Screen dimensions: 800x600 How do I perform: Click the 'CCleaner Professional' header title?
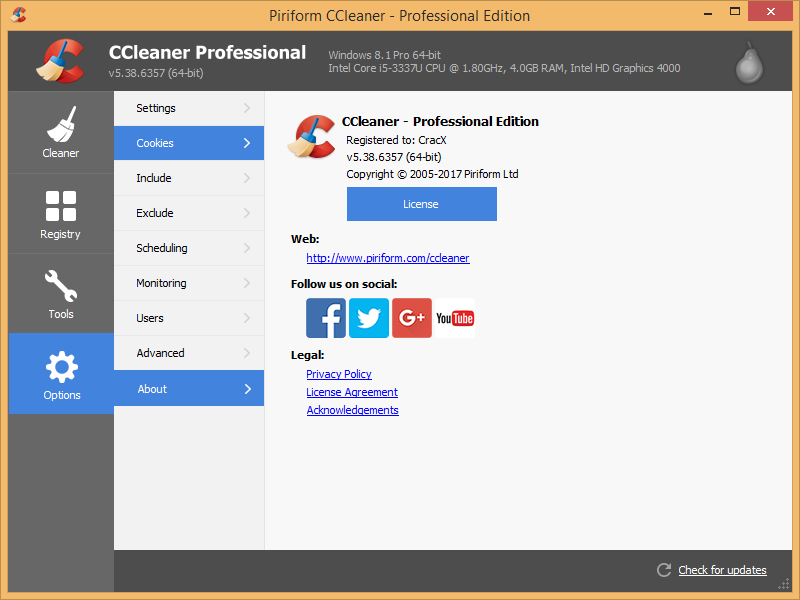pyautogui.click(x=207, y=53)
